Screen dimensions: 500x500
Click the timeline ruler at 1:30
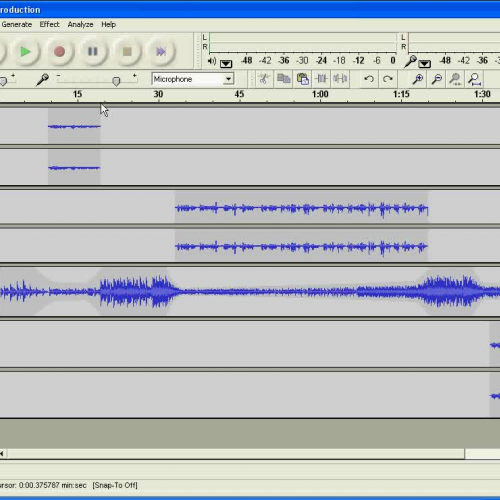point(482,94)
